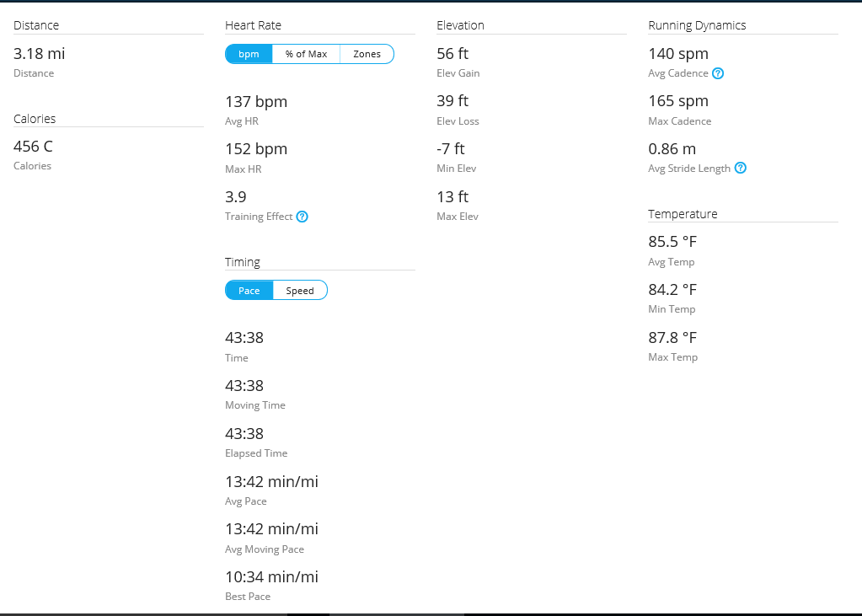Switch heart rate to % of Max

pyautogui.click(x=306, y=54)
